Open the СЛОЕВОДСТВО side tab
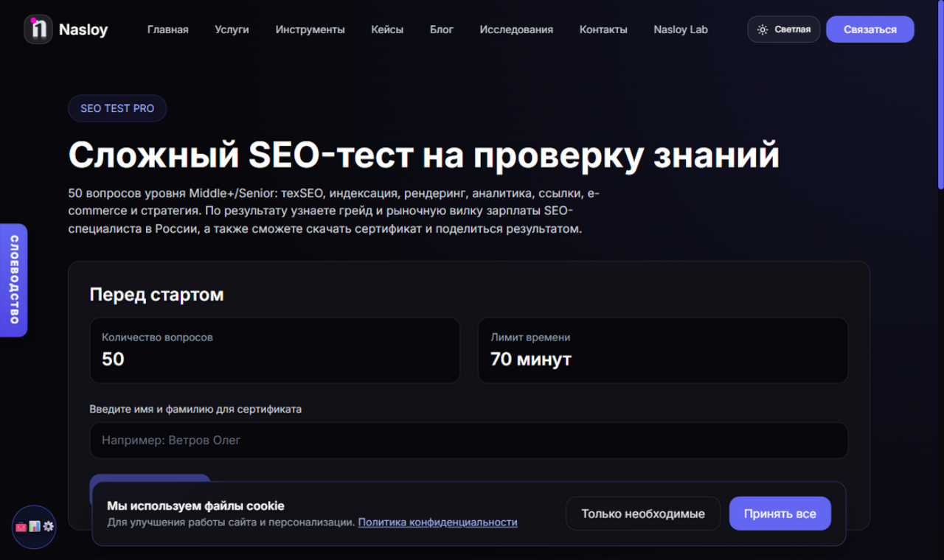Image resolution: width=944 pixels, height=560 pixels. [13, 280]
